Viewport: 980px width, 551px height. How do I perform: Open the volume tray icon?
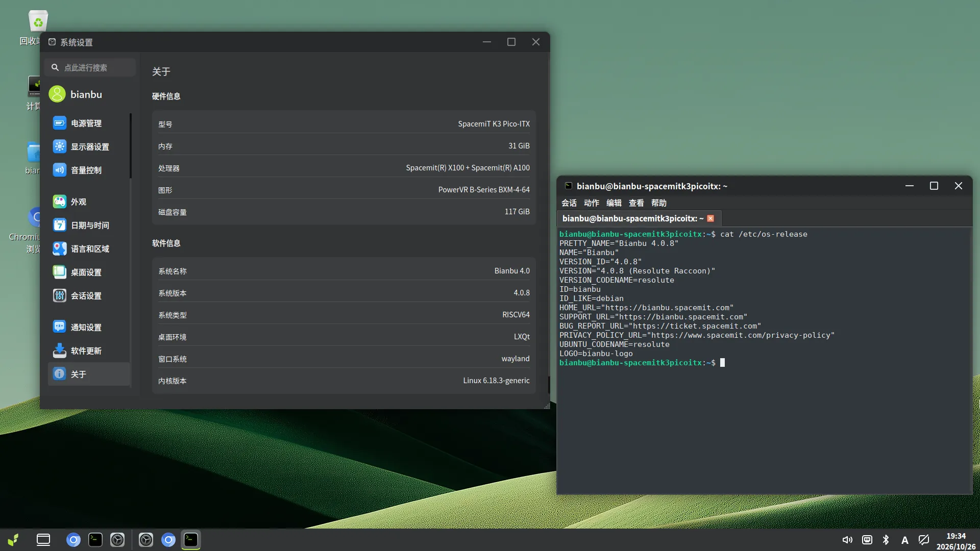[x=847, y=540]
